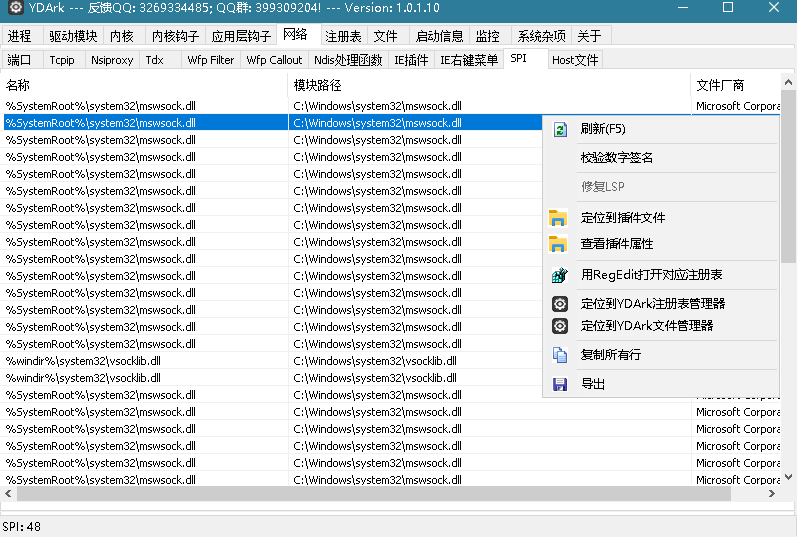
Task: Select 定位到YDArk文件管理器 entry
Action: click(x=661, y=326)
